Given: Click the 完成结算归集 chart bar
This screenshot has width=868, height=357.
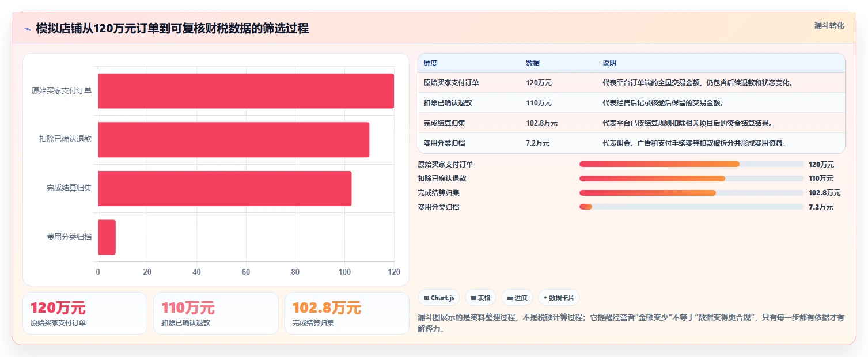Looking at the screenshot, I should coord(225,188).
